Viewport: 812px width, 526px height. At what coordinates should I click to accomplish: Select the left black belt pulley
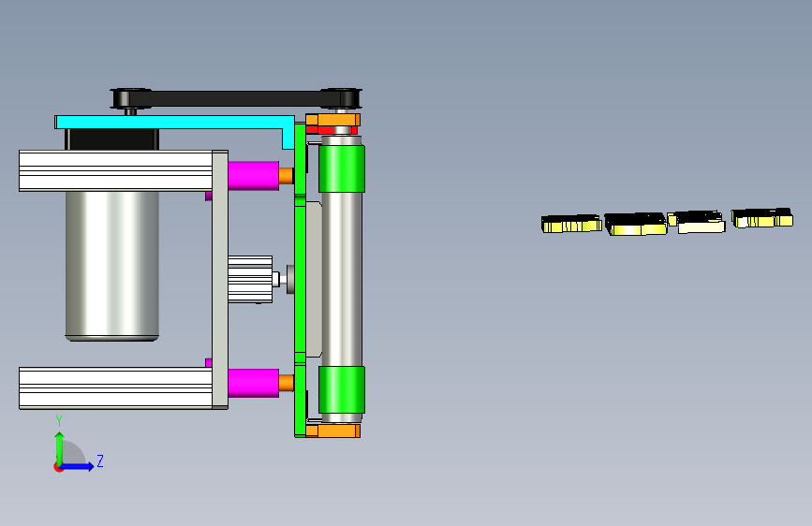[x=131, y=98]
